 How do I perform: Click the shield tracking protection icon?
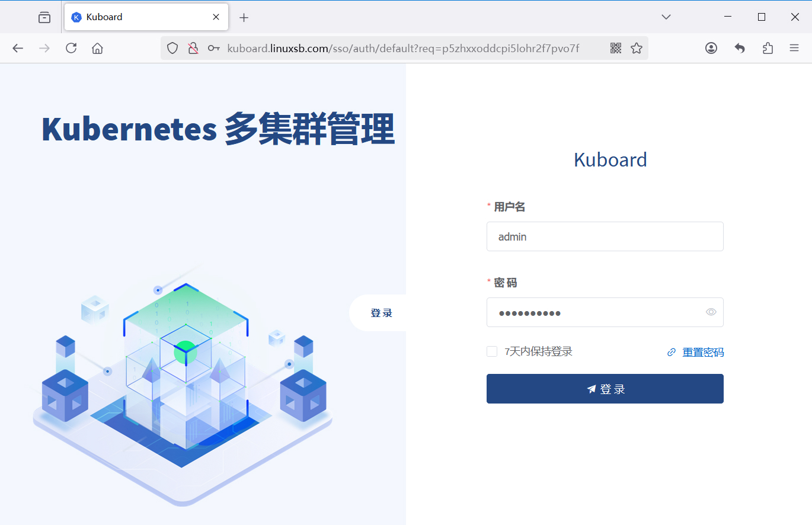click(x=172, y=48)
